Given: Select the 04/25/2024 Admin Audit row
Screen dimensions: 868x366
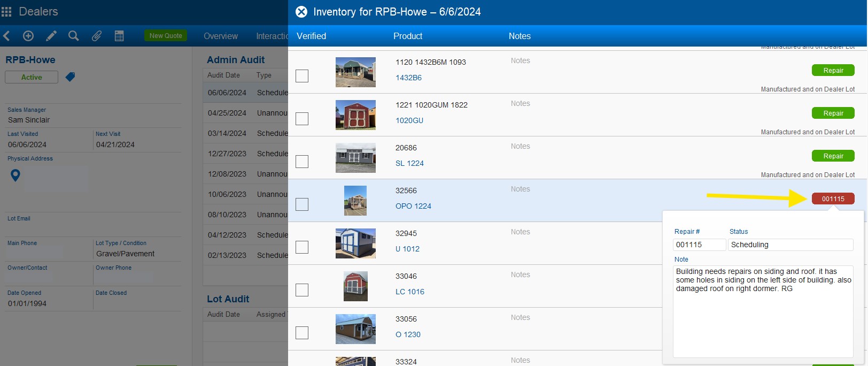Looking at the screenshot, I should 245,113.
